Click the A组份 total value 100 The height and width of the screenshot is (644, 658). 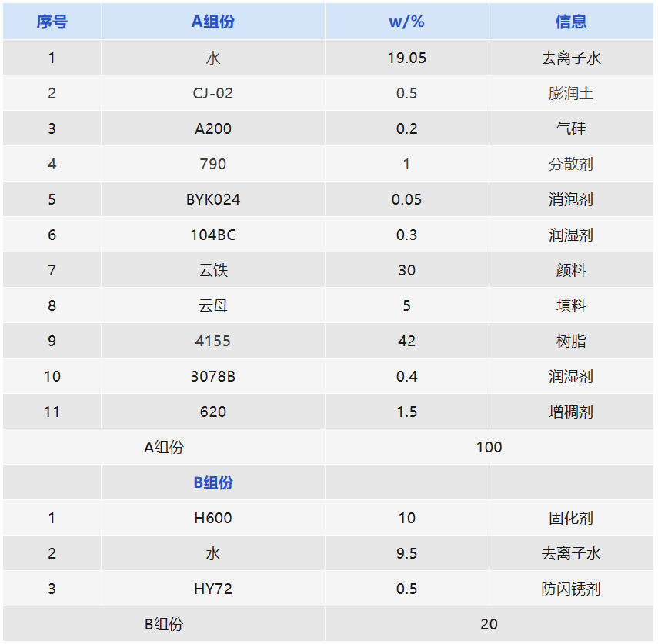489,447
